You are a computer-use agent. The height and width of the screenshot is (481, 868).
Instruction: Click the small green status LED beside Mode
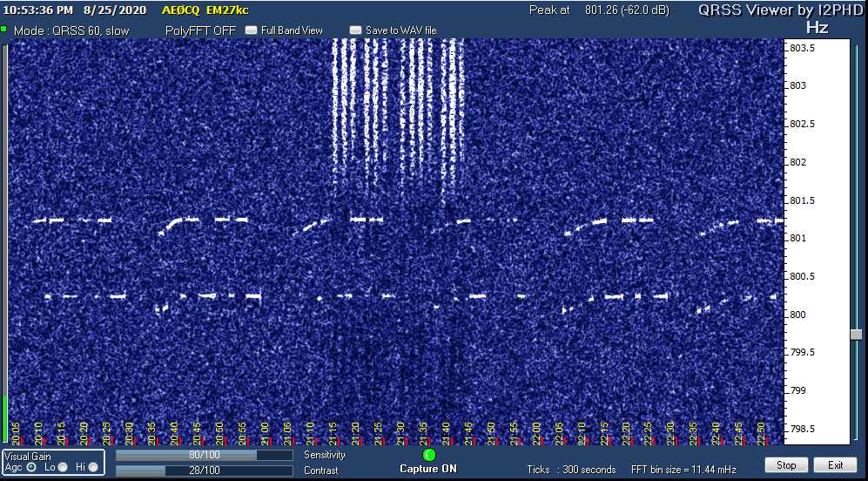click(4, 30)
